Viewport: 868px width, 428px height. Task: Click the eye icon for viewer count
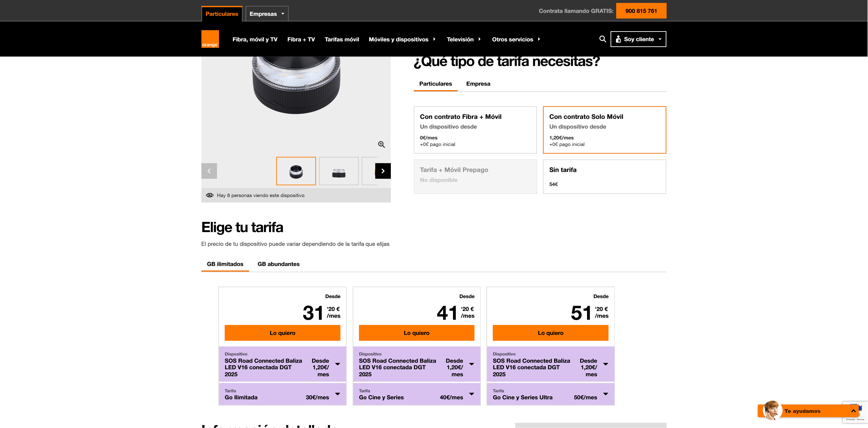[x=210, y=195]
